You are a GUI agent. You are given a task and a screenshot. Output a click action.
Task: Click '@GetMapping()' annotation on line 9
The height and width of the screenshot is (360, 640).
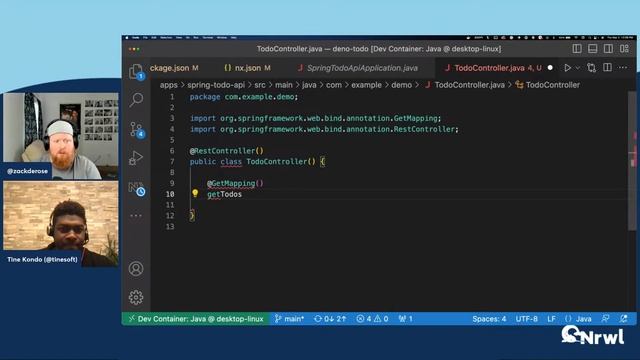point(235,183)
